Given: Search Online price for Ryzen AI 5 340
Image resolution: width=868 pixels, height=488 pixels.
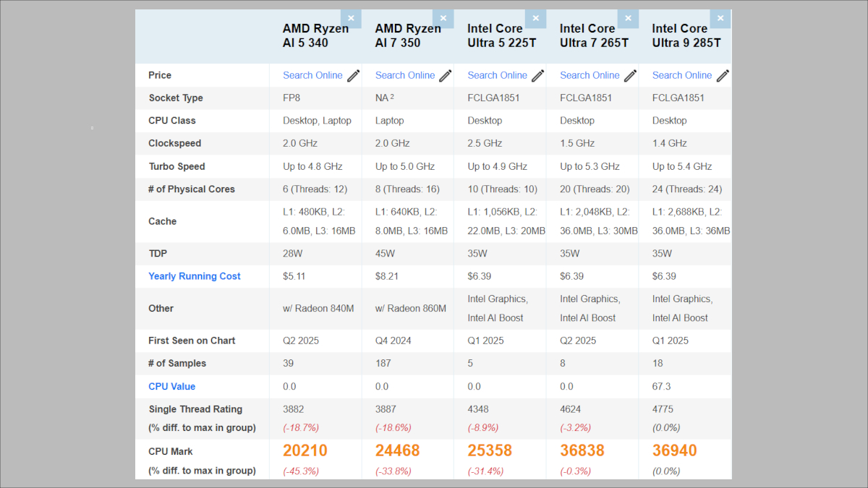Looking at the screenshot, I should coord(312,75).
